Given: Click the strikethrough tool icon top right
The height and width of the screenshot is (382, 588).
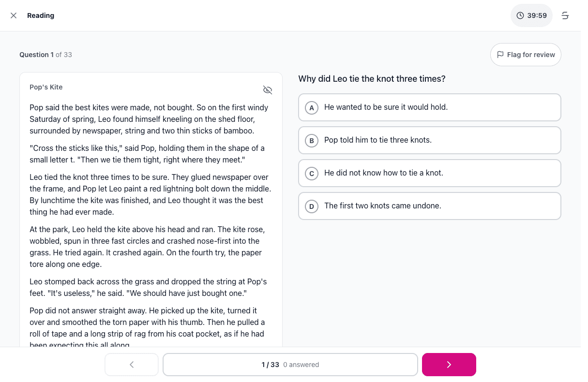Looking at the screenshot, I should [x=565, y=15].
